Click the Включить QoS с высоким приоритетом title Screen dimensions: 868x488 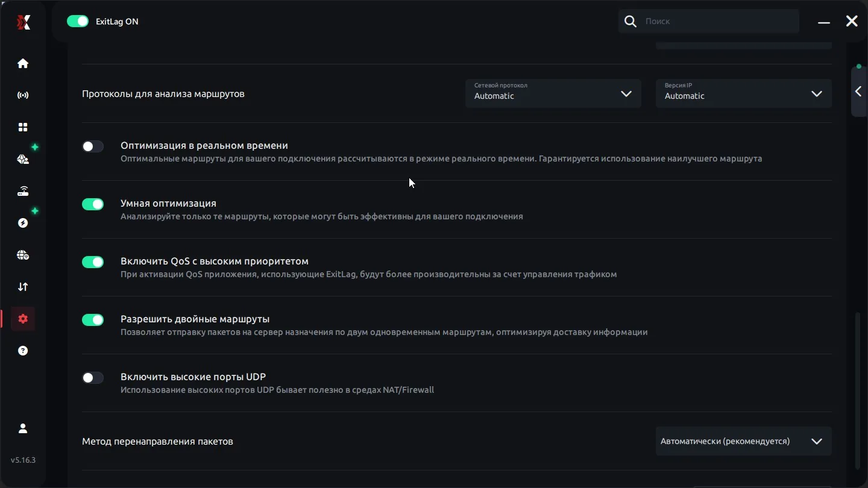point(215,261)
